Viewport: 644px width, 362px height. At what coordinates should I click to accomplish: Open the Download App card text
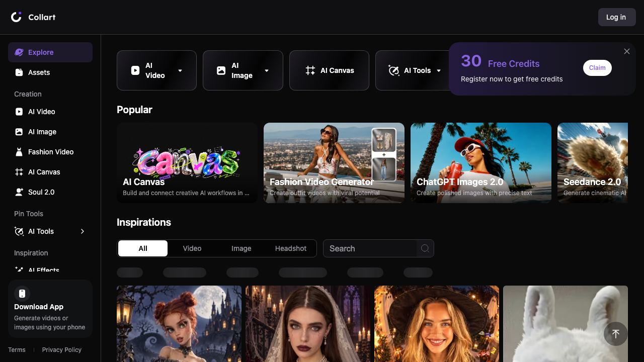point(50,317)
